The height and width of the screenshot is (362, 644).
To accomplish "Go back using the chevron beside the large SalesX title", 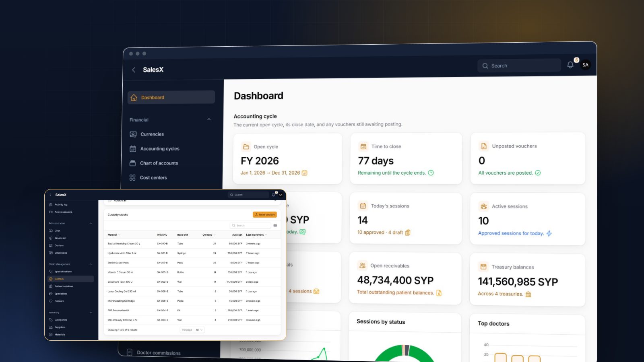I will (x=134, y=70).
